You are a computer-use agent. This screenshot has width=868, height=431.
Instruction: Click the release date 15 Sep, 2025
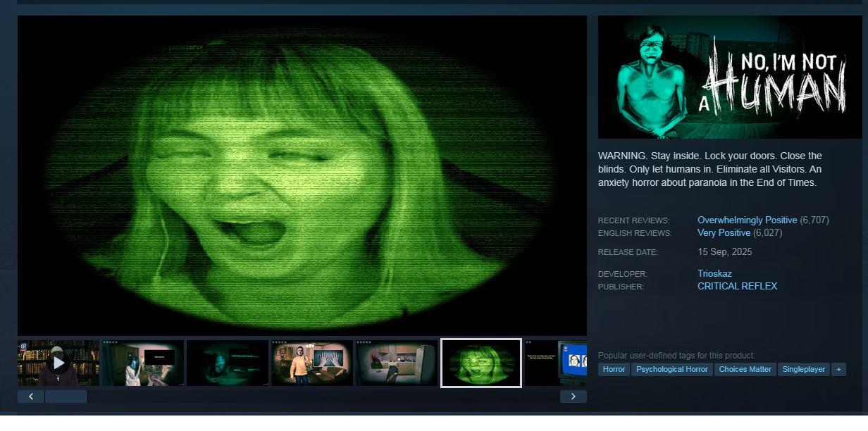coord(725,251)
